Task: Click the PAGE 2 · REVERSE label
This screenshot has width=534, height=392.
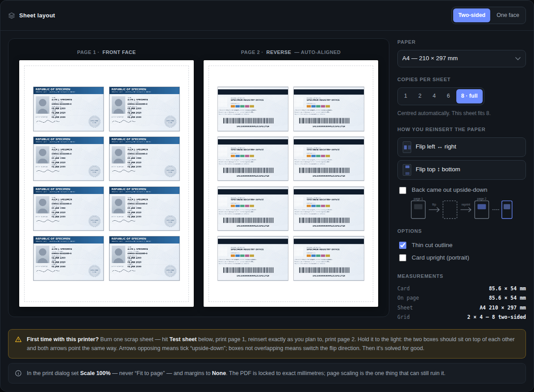Action: click(266, 53)
